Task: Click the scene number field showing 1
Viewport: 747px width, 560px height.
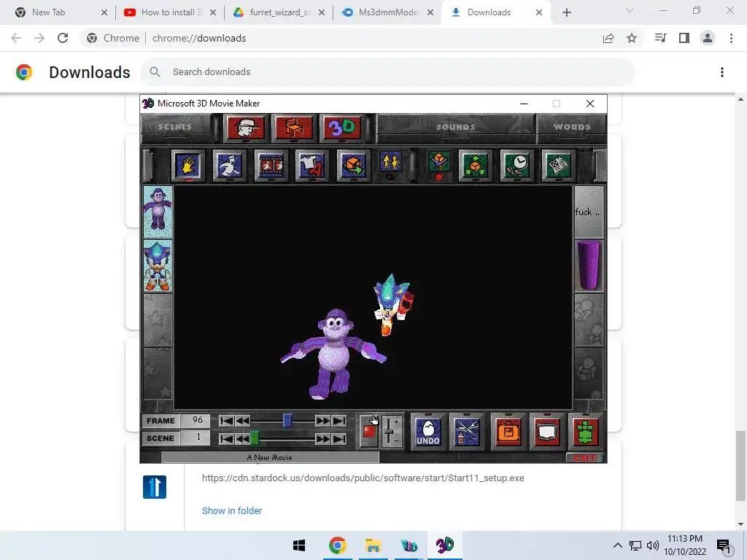Action: (x=196, y=438)
